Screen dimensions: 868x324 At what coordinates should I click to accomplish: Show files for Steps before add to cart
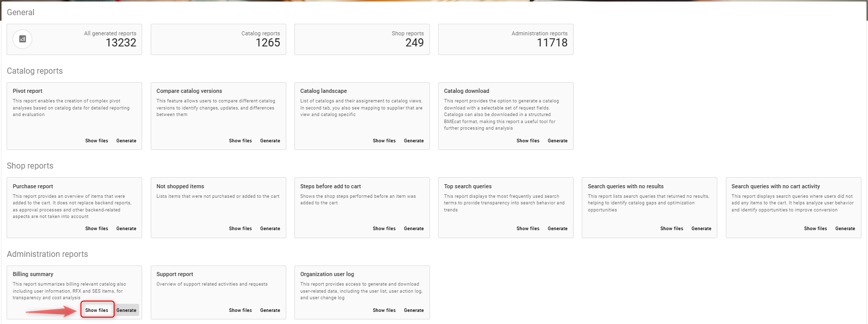384,229
